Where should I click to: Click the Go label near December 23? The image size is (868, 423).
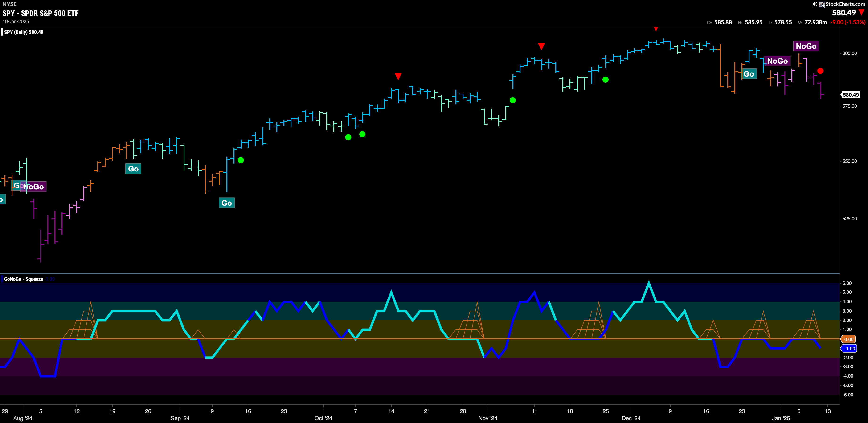(x=748, y=74)
